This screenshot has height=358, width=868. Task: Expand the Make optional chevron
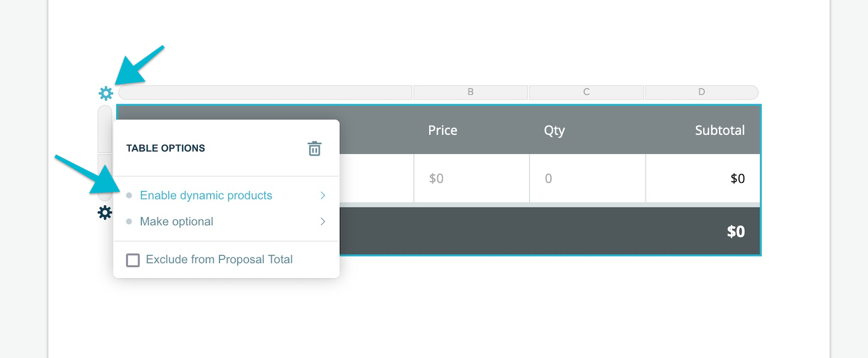pos(323,221)
